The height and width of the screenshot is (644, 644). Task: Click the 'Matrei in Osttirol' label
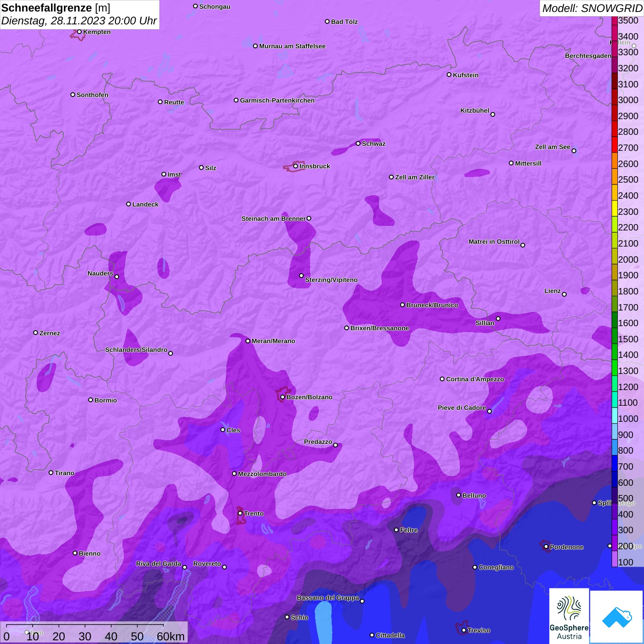click(x=494, y=241)
